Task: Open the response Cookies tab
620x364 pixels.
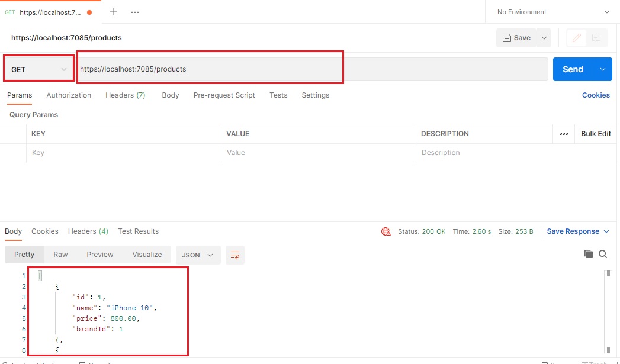Action: (x=44, y=231)
